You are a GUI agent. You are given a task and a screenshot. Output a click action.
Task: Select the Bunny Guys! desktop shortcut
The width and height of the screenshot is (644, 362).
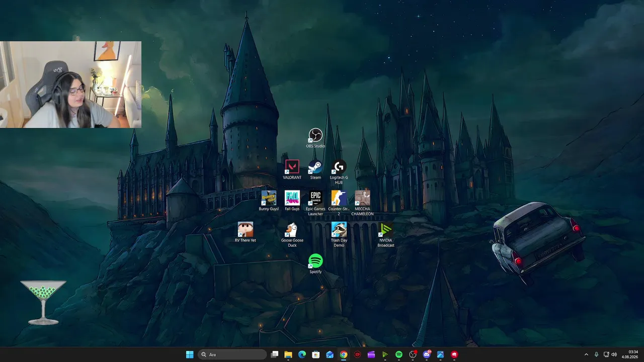click(269, 201)
